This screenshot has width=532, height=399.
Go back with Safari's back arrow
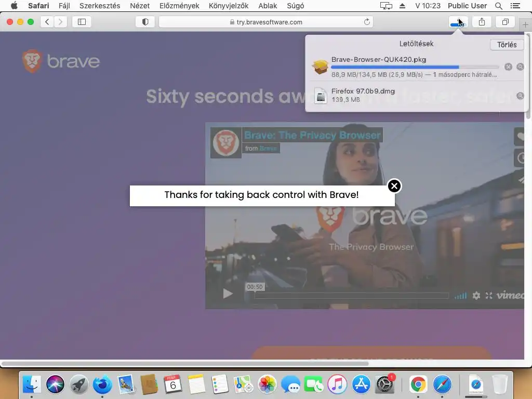pyautogui.click(x=47, y=22)
